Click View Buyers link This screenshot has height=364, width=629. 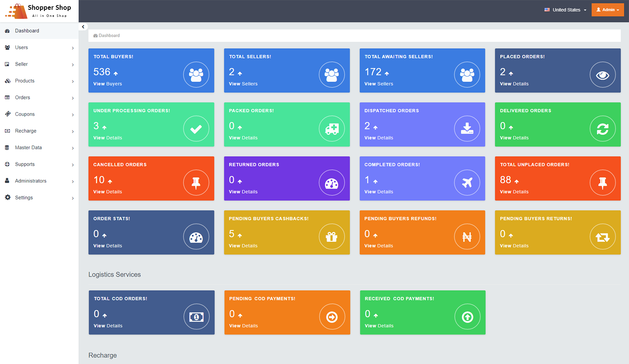(108, 84)
